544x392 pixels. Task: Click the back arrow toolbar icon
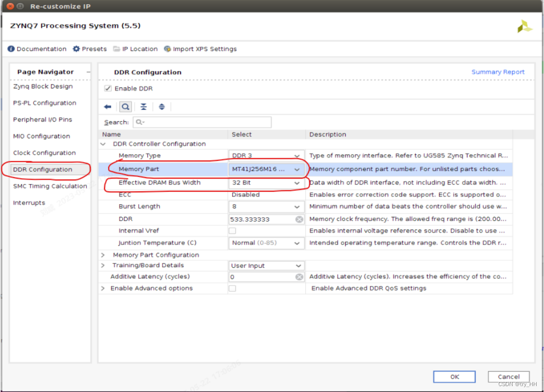(108, 107)
